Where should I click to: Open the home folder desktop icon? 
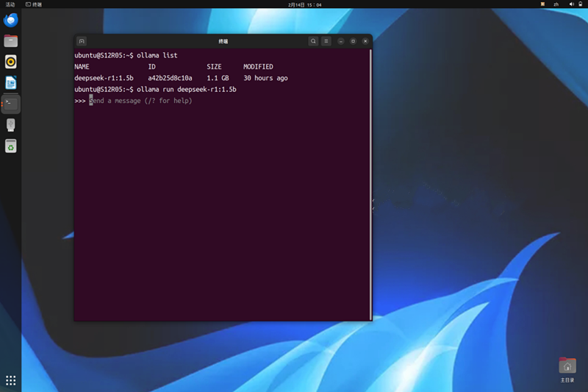coord(567,369)
